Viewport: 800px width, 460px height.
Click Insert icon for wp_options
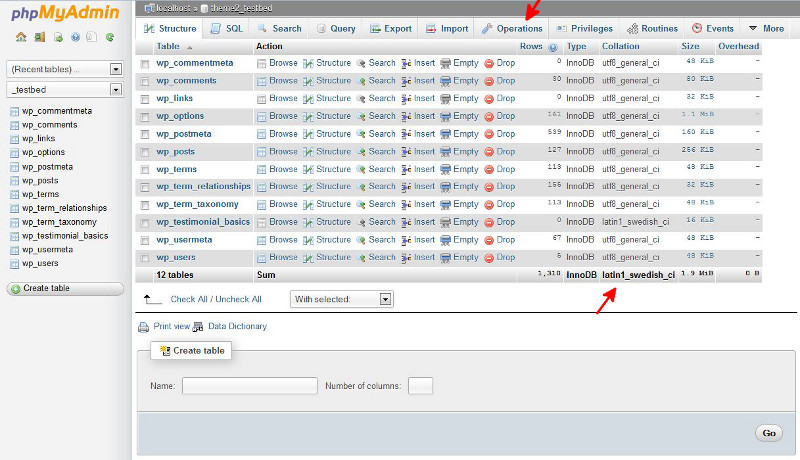pos(406,116)
